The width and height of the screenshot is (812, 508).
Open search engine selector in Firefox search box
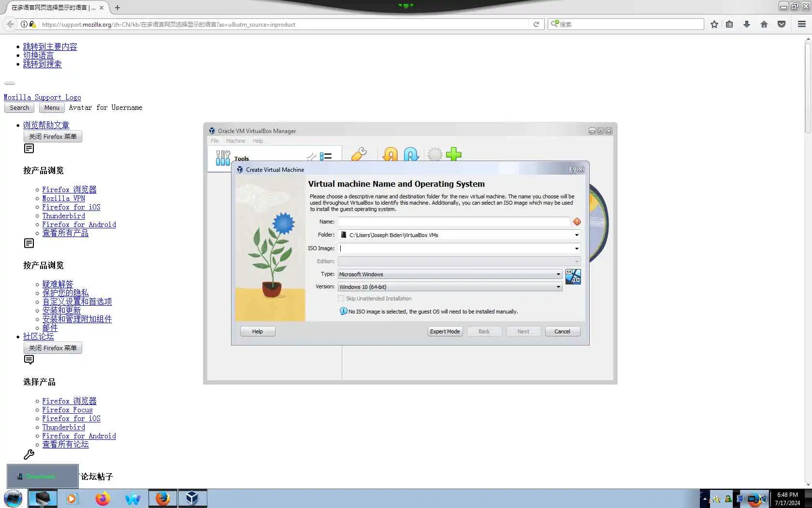pyautogui.click(x=555, y=24)
